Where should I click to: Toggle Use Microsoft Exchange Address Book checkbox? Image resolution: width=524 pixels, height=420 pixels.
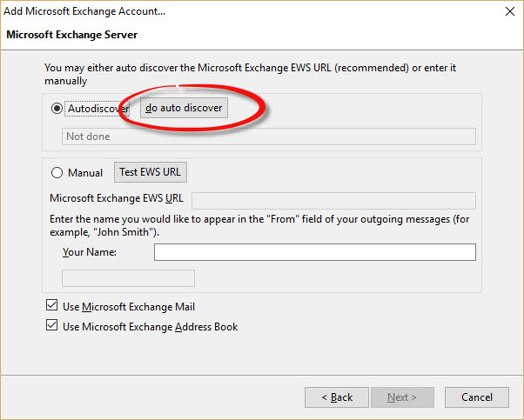[x=51, y=327]
